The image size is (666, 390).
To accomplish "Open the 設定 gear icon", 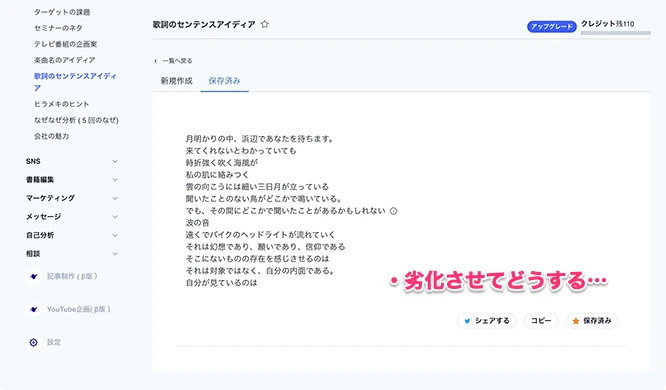I will [34, 342].
